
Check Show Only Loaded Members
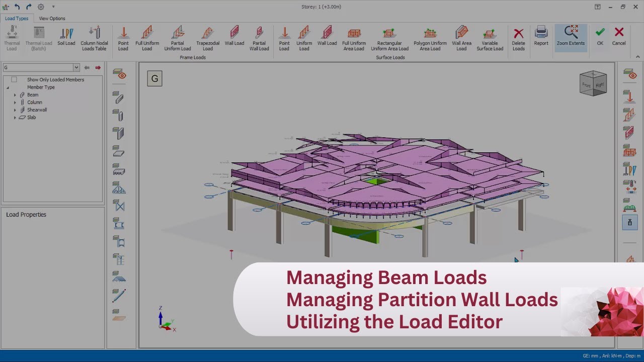[x=14, y=79]
